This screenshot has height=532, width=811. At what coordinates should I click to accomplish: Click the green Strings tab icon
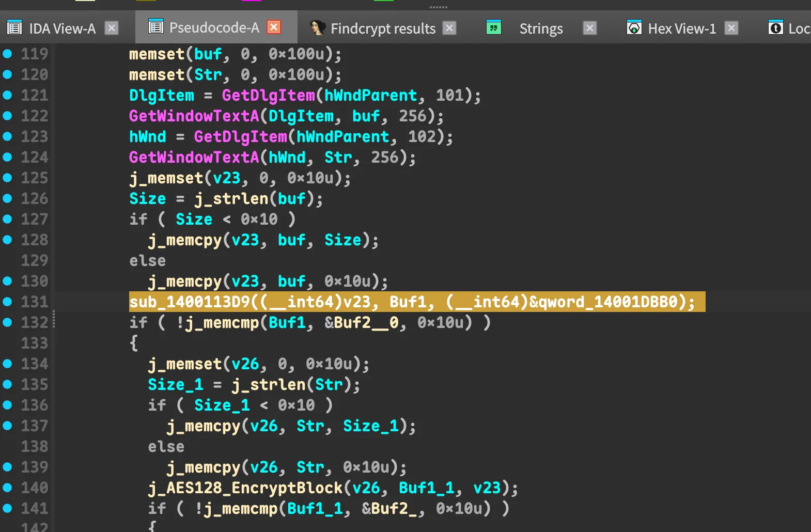click(494, 27)
